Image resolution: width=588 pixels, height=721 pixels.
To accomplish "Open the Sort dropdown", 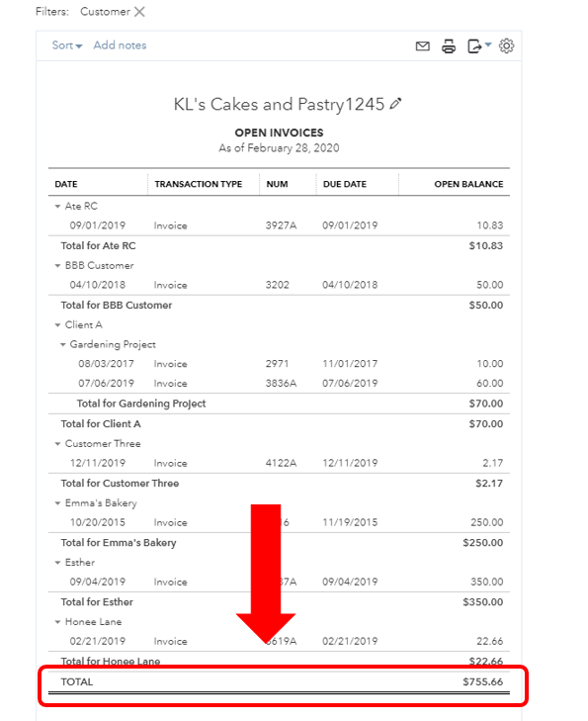I will 67,45.
